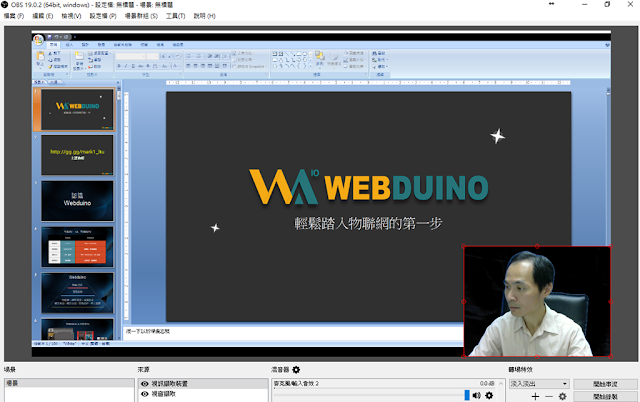Click the 開始錄製 button
The width and height of the screenshot is (640, 402).
pos(605,396)
